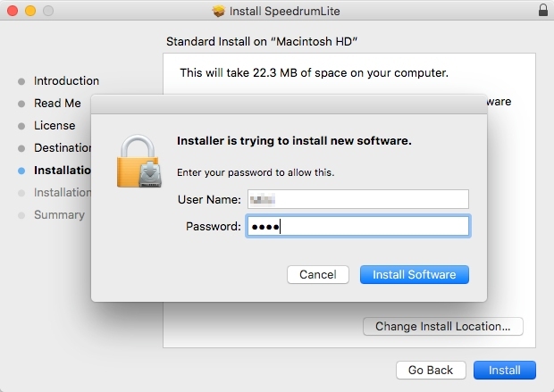Viewport: 554px width, 392px height.
Task: Click the Install Software button
Action: (x=414, y=274)
